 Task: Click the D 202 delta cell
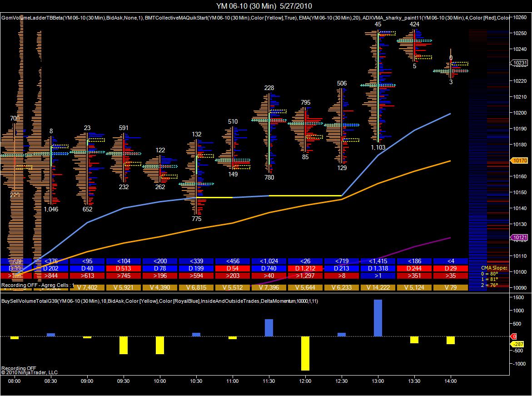click(51, 268)
